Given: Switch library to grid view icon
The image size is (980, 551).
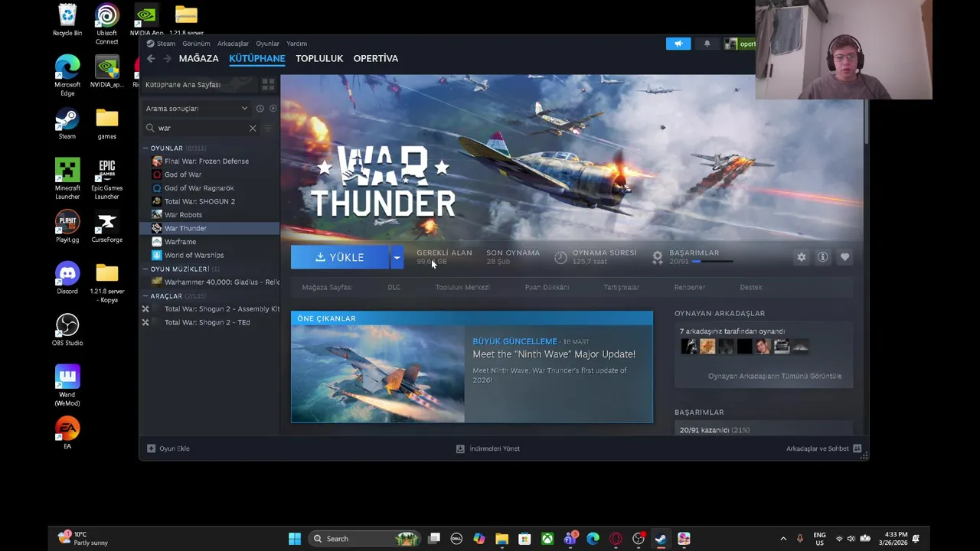Looking at the screenshot, I should click(268, 84).
